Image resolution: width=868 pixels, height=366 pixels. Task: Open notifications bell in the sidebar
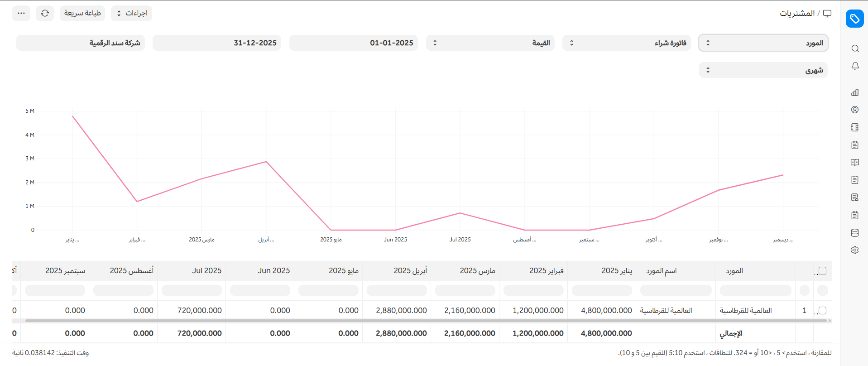pos(855,66)
